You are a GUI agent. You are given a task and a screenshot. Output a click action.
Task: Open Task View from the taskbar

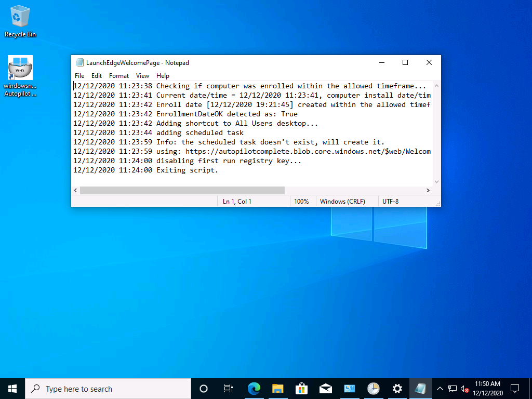tap(229, 389)
